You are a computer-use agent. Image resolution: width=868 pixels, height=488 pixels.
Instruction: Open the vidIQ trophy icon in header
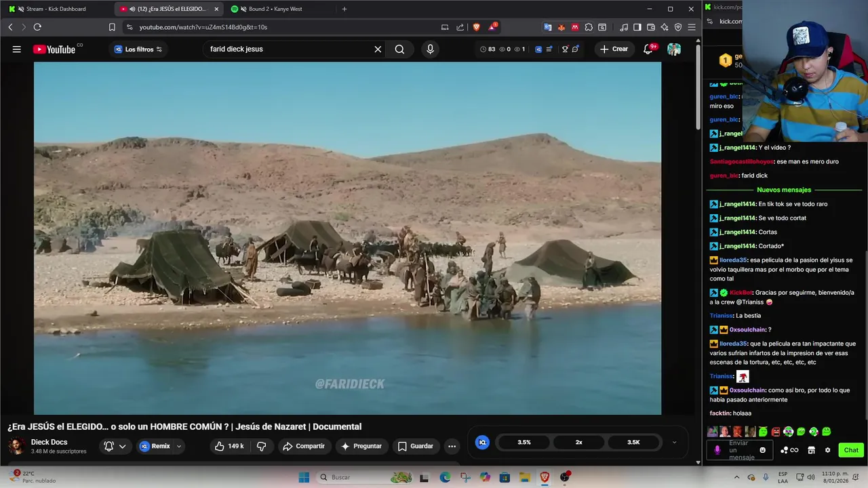click(565, 49)
